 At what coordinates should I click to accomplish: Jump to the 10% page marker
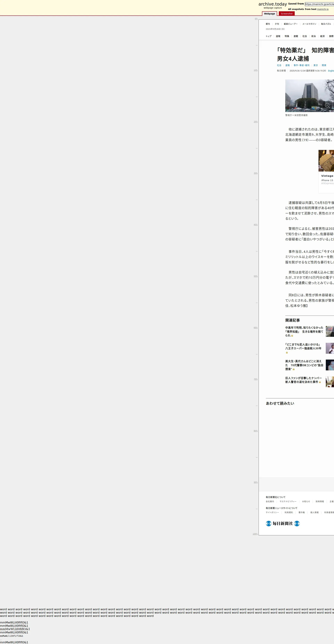256,70
